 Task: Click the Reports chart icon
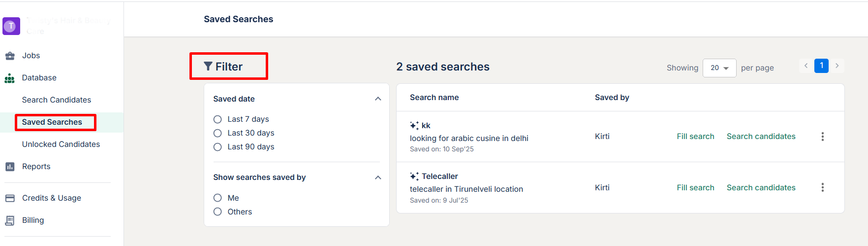[x=10, y=167]
